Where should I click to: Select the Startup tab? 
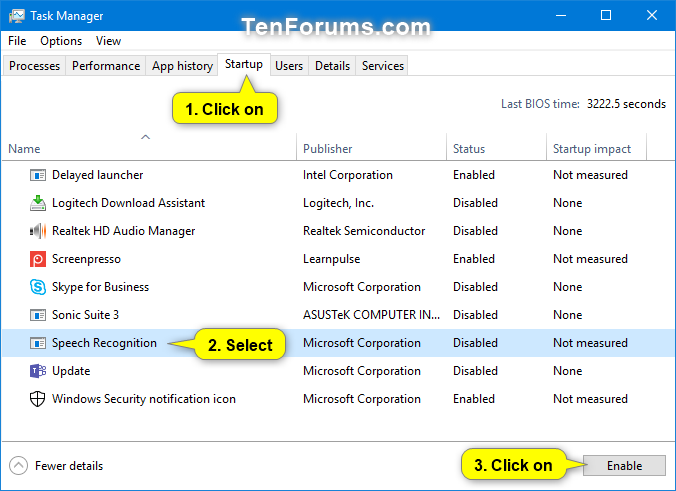click(244, 64)
